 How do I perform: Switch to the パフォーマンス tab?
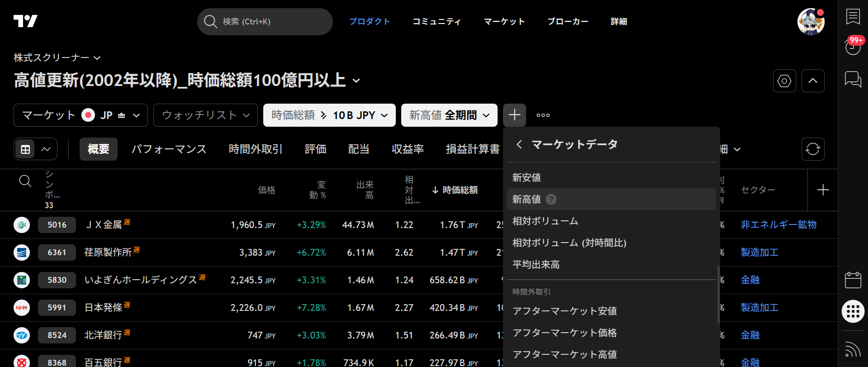[x=169, y=149]
